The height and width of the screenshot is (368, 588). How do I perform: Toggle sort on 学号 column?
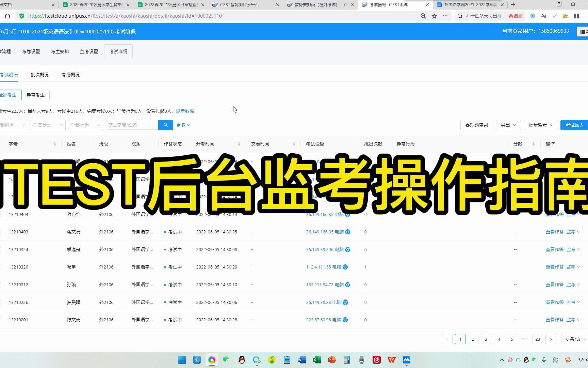point(54,144)
